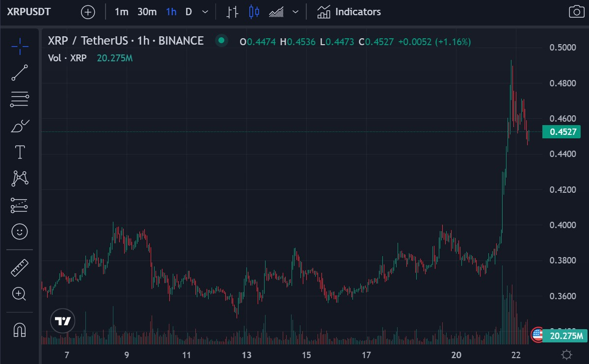589x364 pixels.
Task: Open the chart style dropdown
Action: pyautogui.click(x=295, y=12)
